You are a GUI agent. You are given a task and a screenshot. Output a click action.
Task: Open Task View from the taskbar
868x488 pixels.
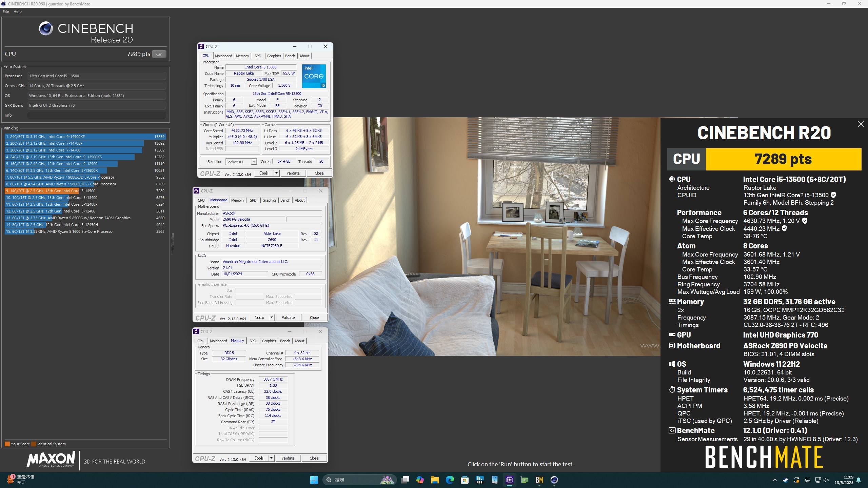click(405, 480)
